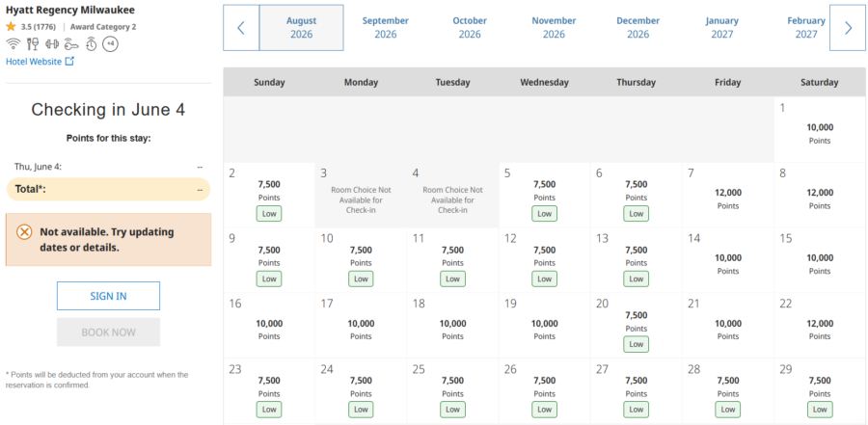Click the Hyatt Regency Milwaukee hotel name
The height and width of the screenshot is (425, 868).
coord(70,10)
